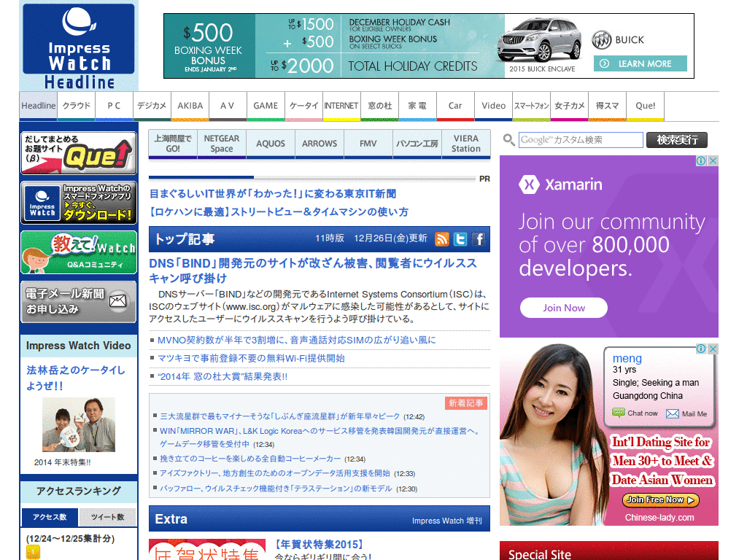The height and width of the screenshot is (560, 747).
Task: Open the Headline tab in top navigation
Action: pyautogui.click(x=38, y=106)
